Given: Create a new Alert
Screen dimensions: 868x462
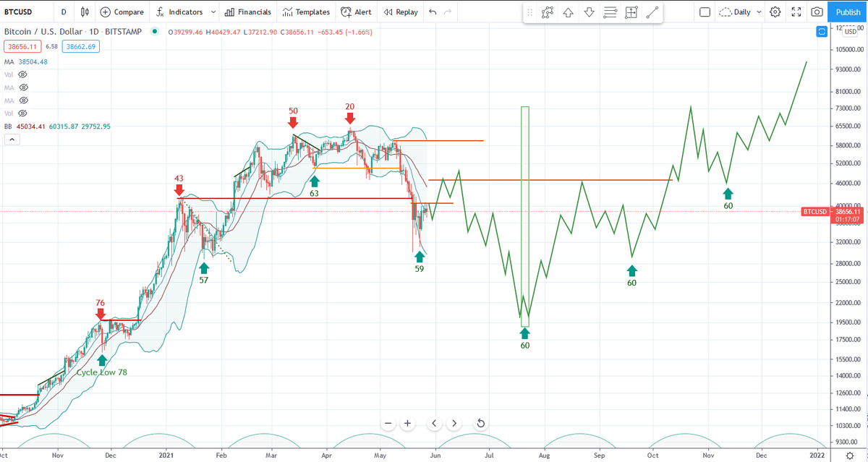Looking at the screenshot, I should click(356, 12).
